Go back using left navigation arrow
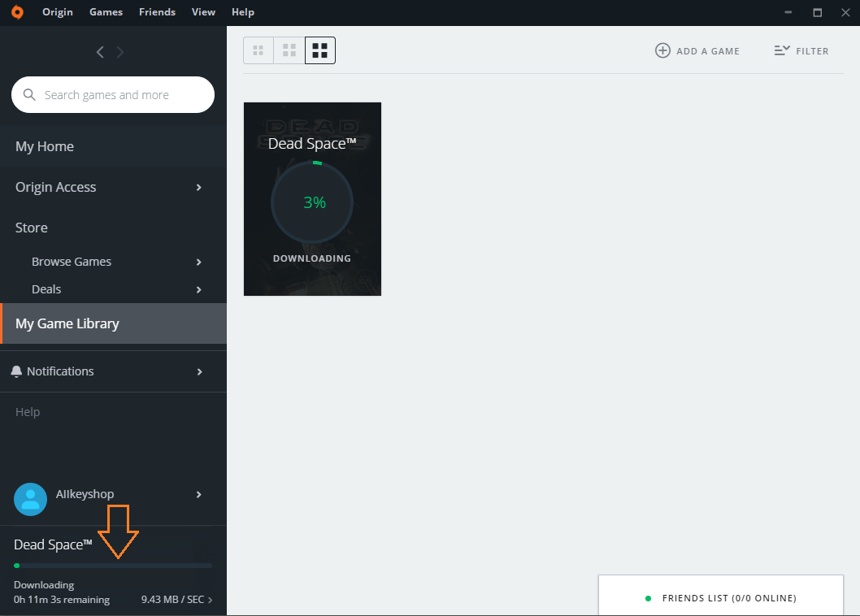Screen dimensions: 860x616 point(100,52)
